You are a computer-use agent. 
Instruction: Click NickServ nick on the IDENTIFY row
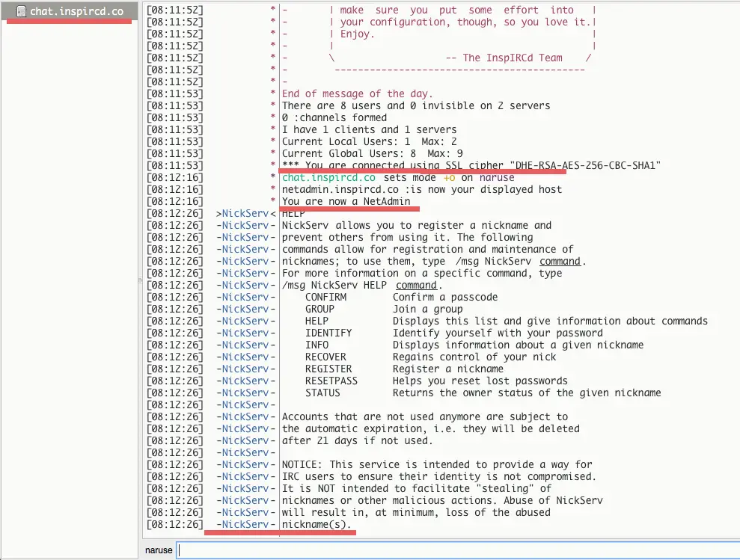coord(245,333)
